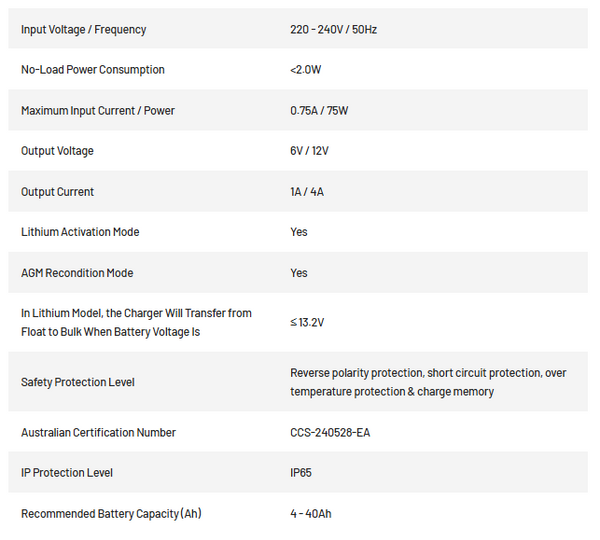This screenshot has width=600, height=540.
Task: Click the Input Voltage / Frequency label
Action: (83, 29)
